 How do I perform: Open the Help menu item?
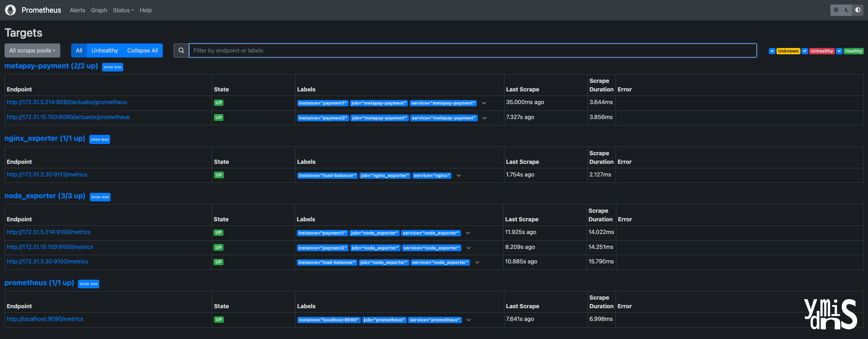tap(145, 10)
